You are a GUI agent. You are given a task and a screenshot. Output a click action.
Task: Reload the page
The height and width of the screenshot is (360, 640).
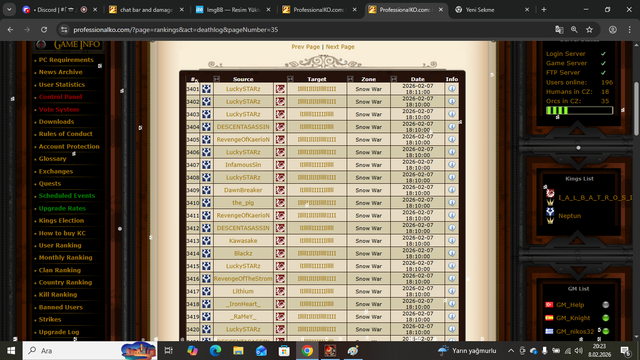coord(44,29)
